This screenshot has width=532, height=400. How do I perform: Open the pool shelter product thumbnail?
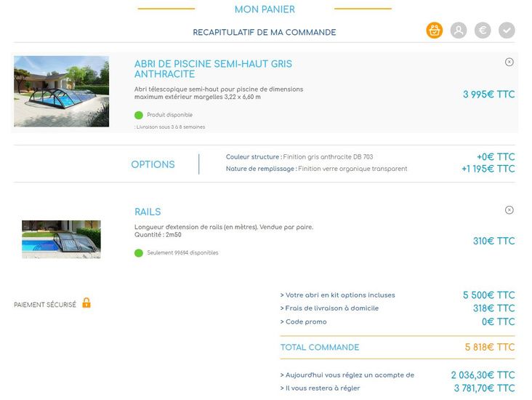(x=61, y=92)
